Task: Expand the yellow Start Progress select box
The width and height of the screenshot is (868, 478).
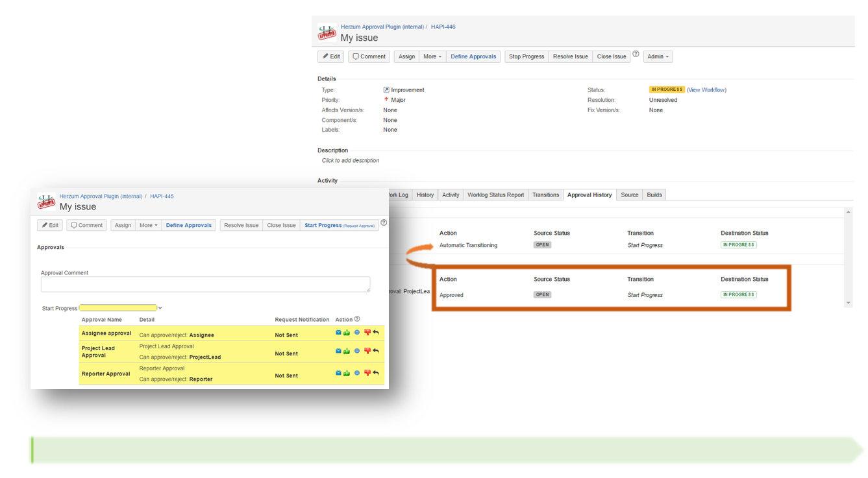Action: tap(120, 308)
